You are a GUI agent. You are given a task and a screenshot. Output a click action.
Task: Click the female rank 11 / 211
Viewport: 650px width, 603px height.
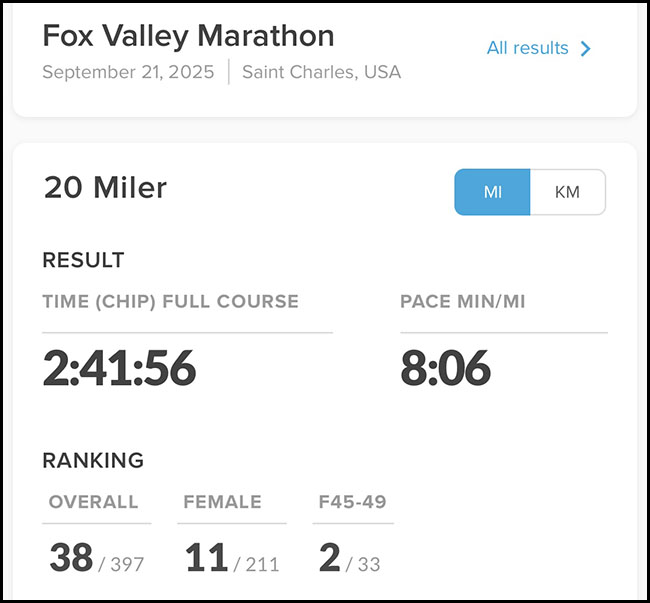(x=232, y=559)
